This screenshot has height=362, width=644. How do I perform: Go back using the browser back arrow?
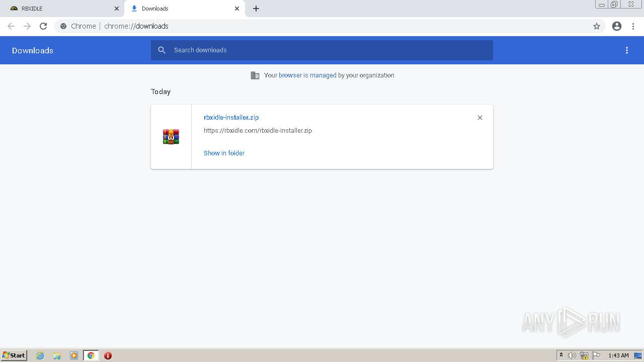point(11,26)
